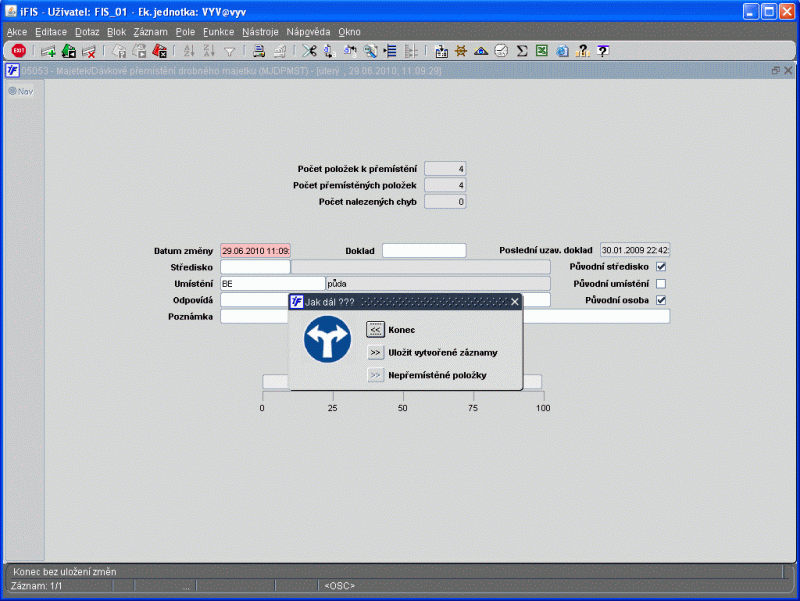This screenshot has height=601, width=800.
Task: Enable the Původní umístění checkbox
Action: tap(661, 284)
